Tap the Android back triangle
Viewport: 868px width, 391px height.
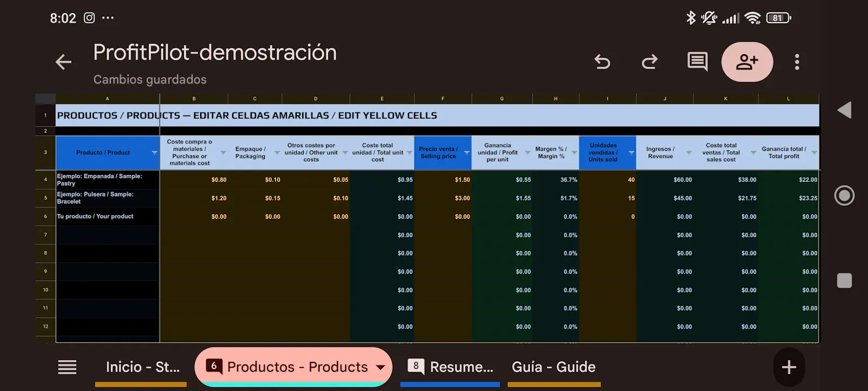click(844, 110)
